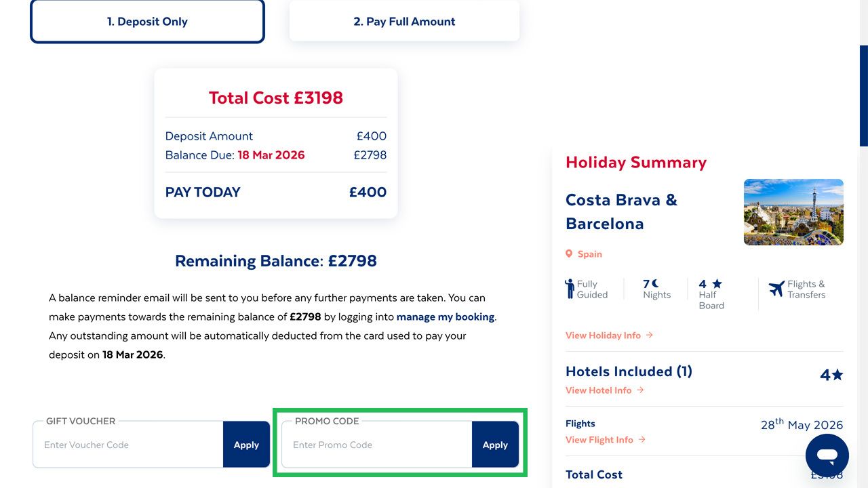Viewport: 868px width, 488px height.
Task: Click the Flights & Transfers airplane icon
Action: click(x=777, y=288)
